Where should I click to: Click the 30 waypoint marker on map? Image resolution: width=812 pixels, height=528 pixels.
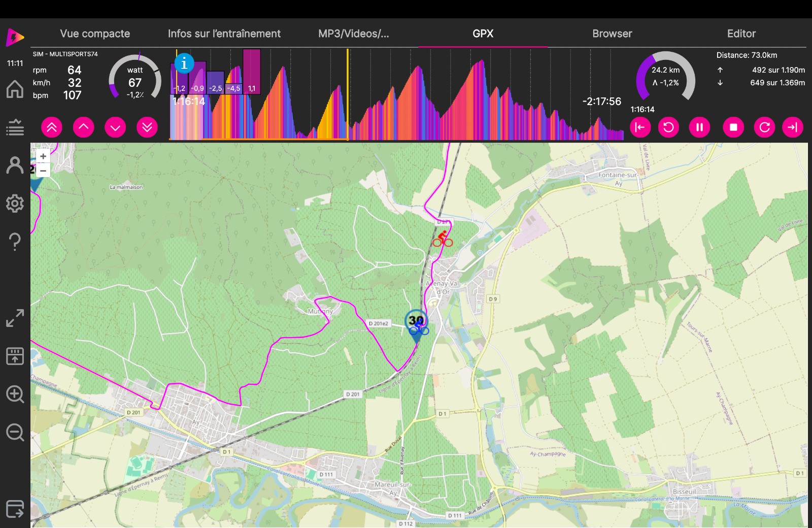coord(416,321)
